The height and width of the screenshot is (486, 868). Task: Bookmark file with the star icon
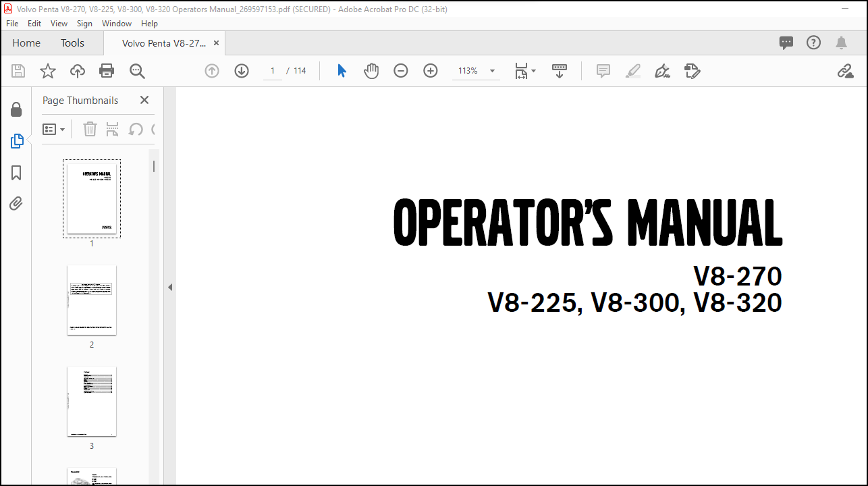click(48, 71)
